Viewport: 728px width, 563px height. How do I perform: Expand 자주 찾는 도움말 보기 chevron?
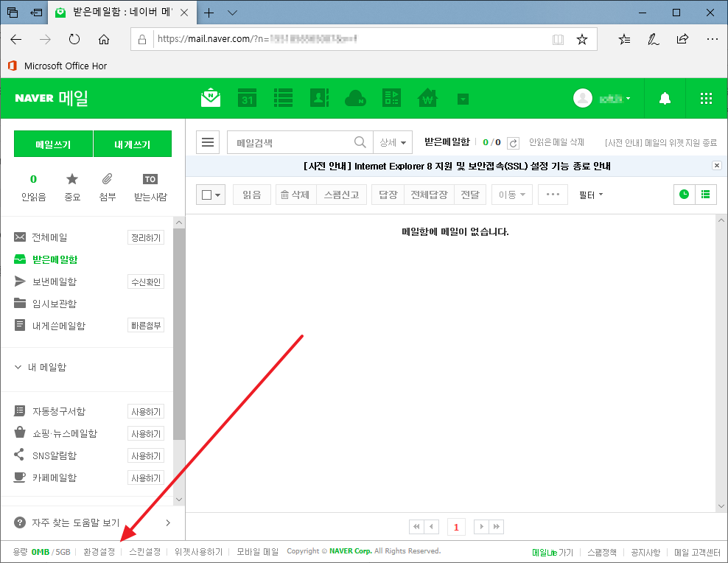click(168, 523)
